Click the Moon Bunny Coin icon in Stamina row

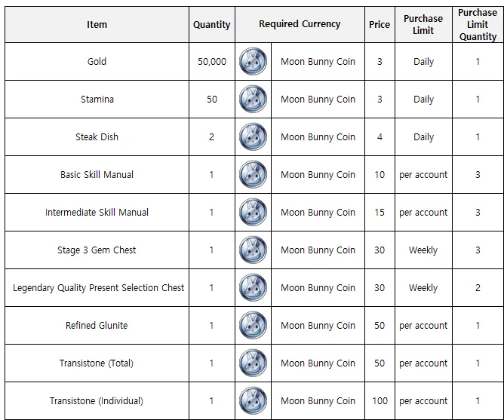click(254, 100)
